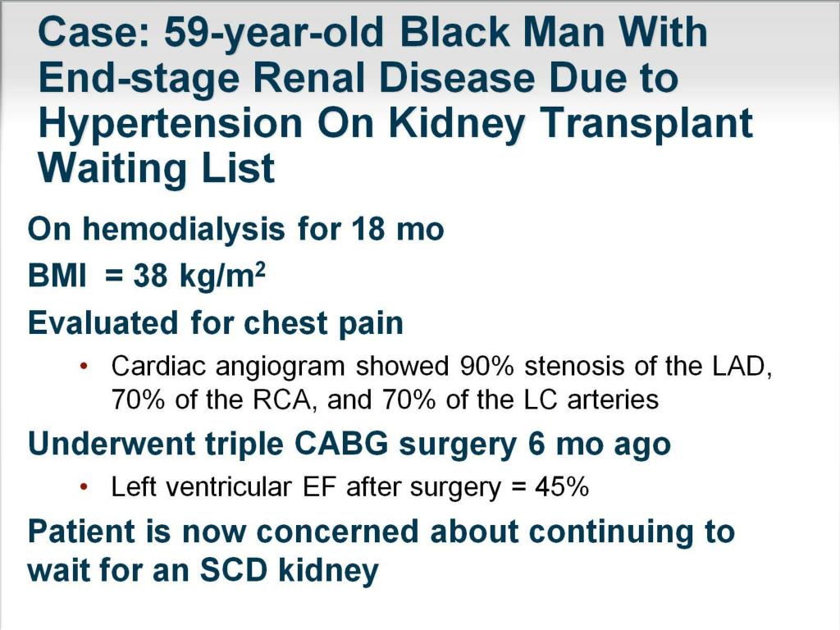Click the red bullet before 'Left ventricular EF'
The height and width of the screenshot is (630, 840).
[x=83, y=487]
